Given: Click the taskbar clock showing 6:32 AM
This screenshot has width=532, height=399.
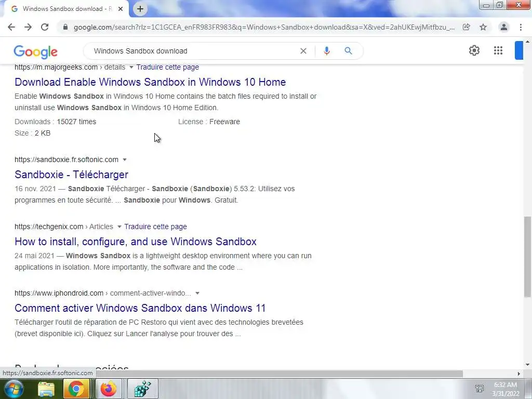Looking at the screenshot, I should click(x=506, y=389).
